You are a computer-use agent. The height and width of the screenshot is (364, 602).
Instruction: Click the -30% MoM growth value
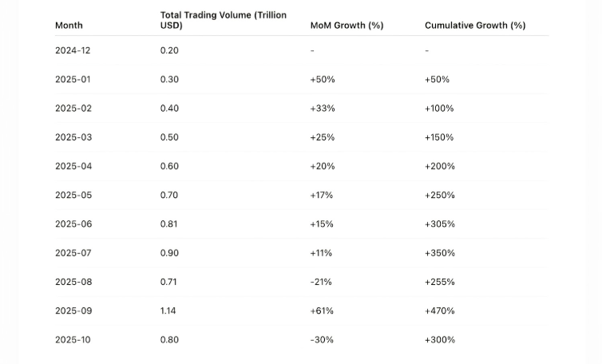coord(322,340)
